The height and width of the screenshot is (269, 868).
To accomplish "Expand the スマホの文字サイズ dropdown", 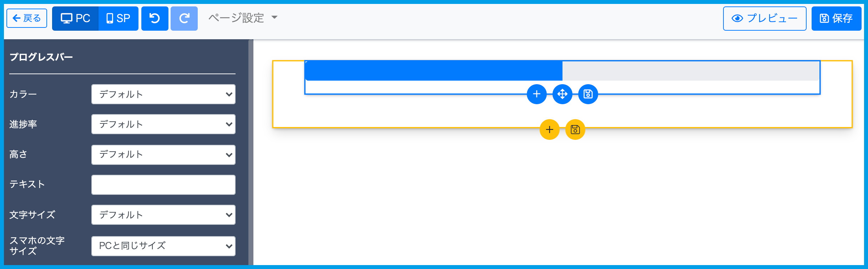I will pyautogui.click(x=163, y=246).
